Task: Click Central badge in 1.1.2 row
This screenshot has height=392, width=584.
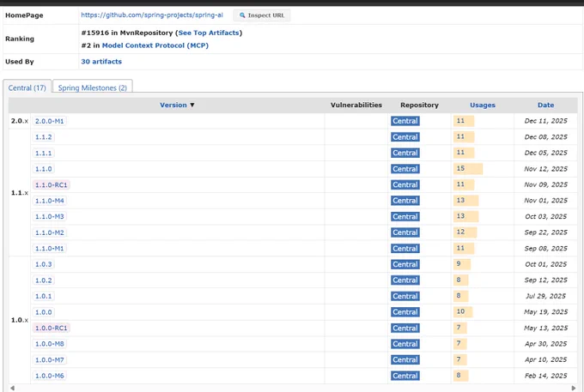Action: [405, 137]
